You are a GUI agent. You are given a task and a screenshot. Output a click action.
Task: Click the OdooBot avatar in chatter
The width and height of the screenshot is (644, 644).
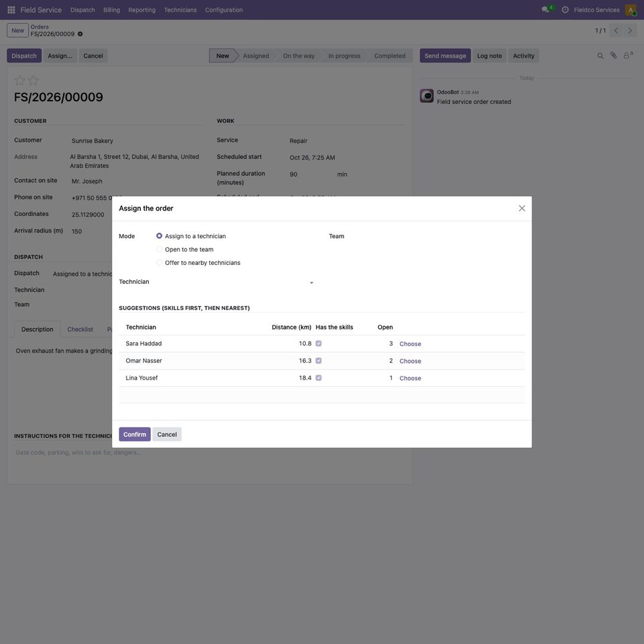(x=427, y=96)
